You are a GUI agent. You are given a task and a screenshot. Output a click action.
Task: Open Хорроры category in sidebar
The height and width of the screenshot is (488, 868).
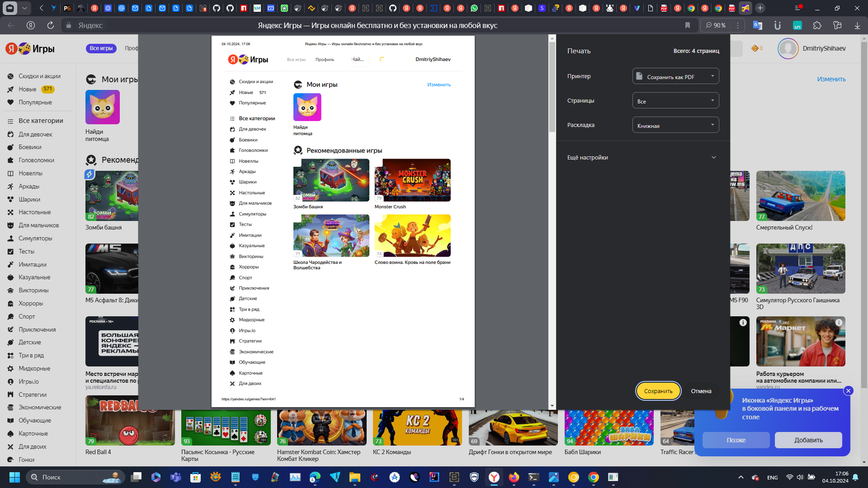click(x=31, y=303)
